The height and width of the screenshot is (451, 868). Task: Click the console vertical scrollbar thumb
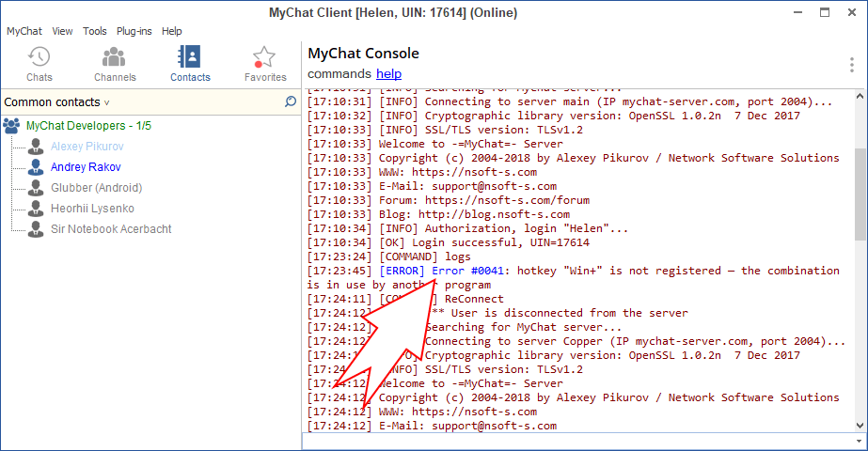(860, 194)
